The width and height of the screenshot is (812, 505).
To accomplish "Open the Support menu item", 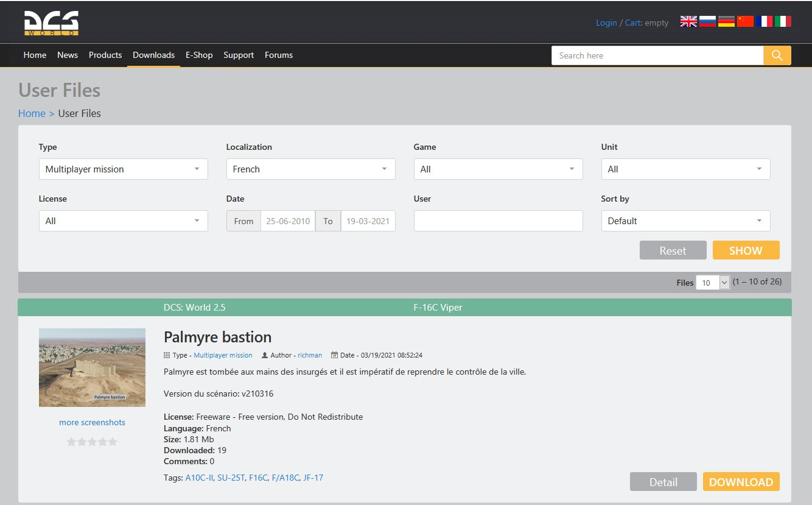I will click(x=239, y=55).
